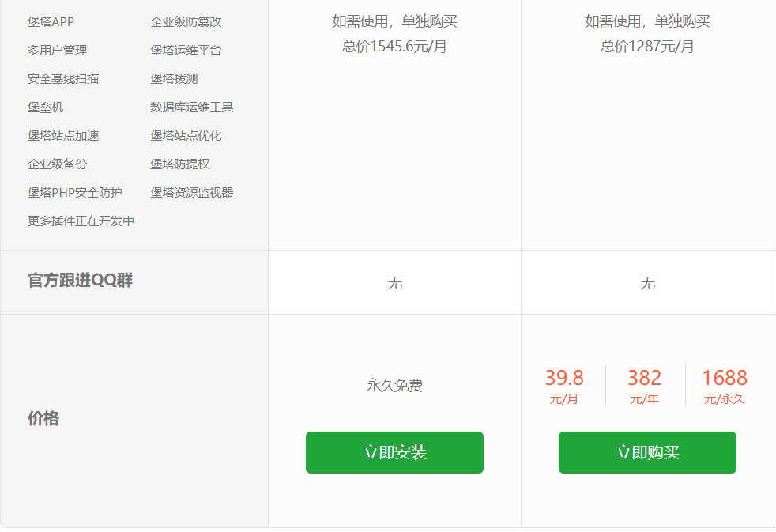Click the 安全基线扫描 plugin item
This screenshot has height=532, width=776.
point(63,79)
